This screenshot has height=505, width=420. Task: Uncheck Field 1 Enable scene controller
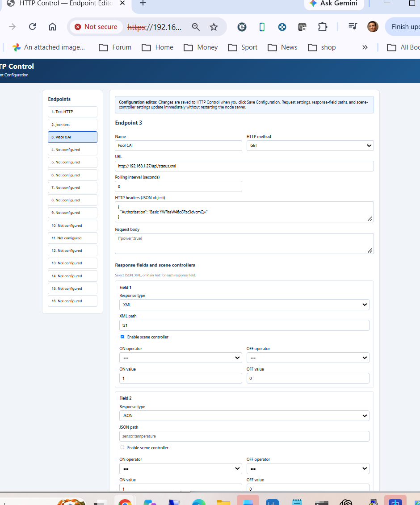point(122,337)
